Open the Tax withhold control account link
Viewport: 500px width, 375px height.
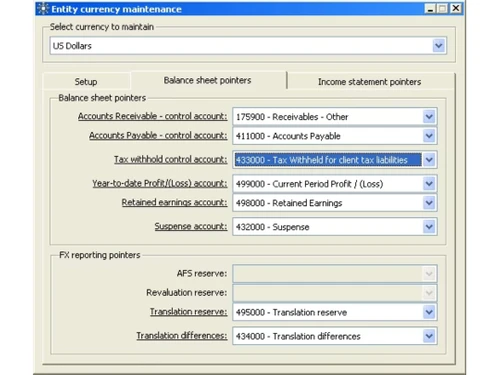click(170, 159)
